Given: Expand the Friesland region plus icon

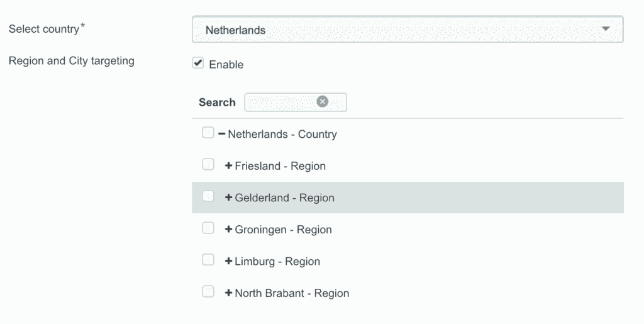Looking at the screenshot, I should point(228,166).
